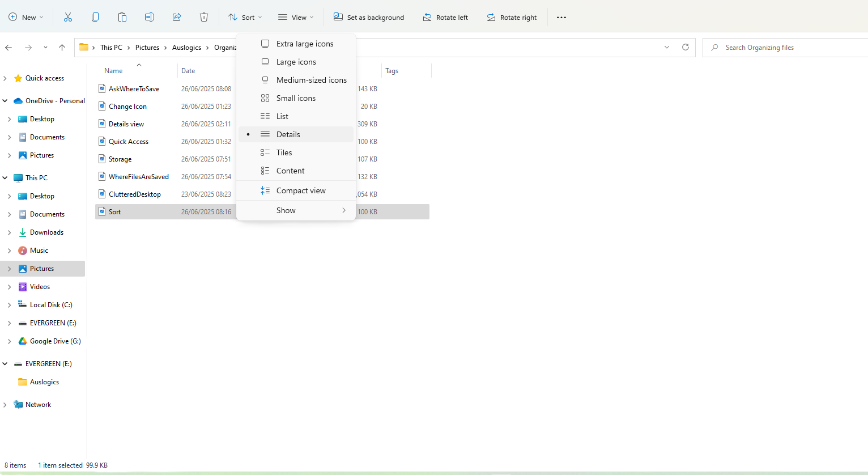
Task: Open the Downloads folder in sidebar
Action: coord(46,232)
